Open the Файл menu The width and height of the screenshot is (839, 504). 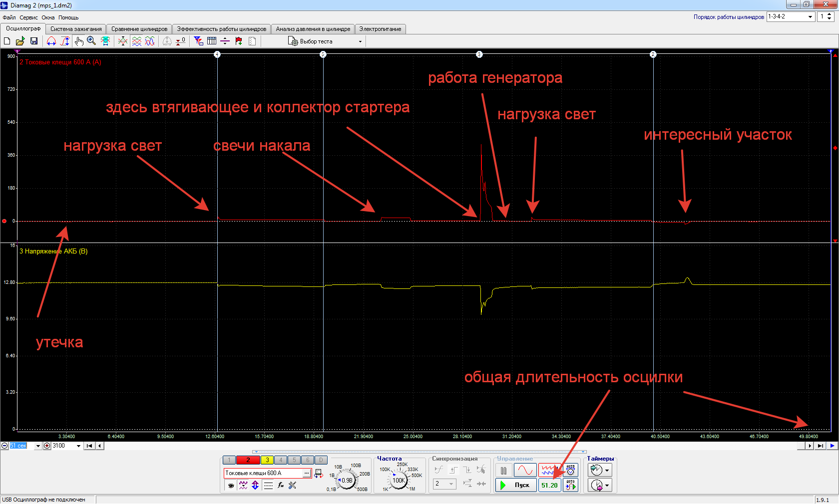point(9,17)
